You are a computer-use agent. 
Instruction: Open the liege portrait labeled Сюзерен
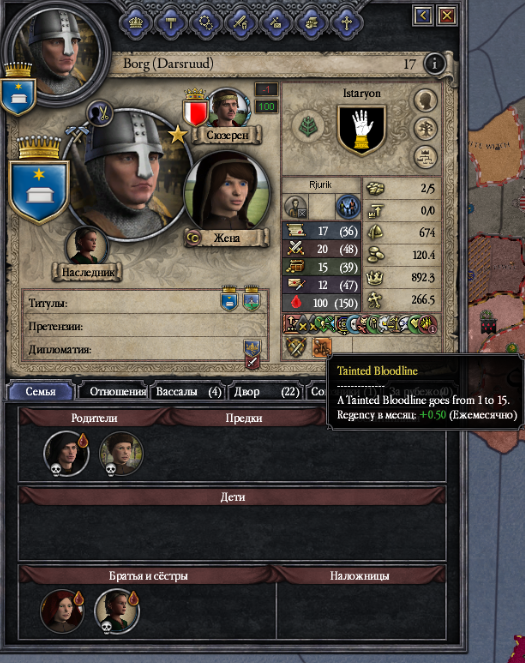229,107
